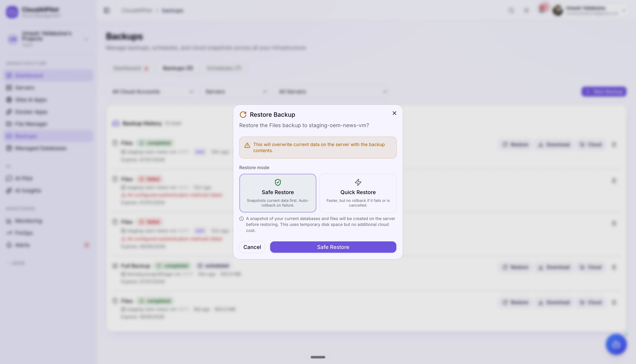Click the text "Restore the Files backup to staging-oem-news-vm?"

pyautogui.click(x=304, y=125)
